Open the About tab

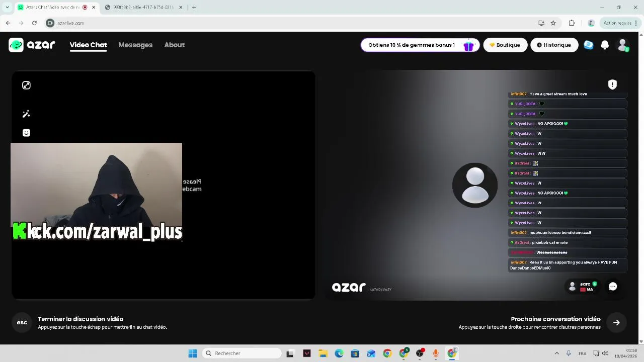click(x=174, y=45)
